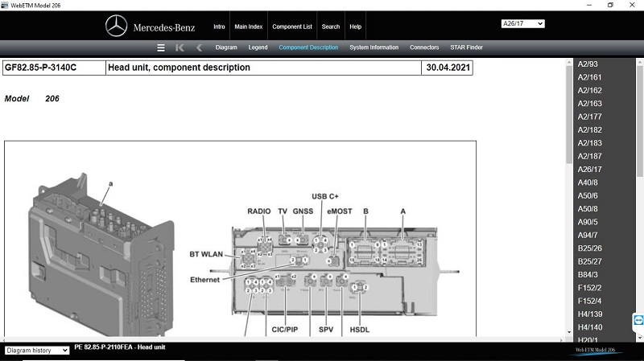
Task: Go back with the previous arrow icon
Action: click(x=199, y=47)
